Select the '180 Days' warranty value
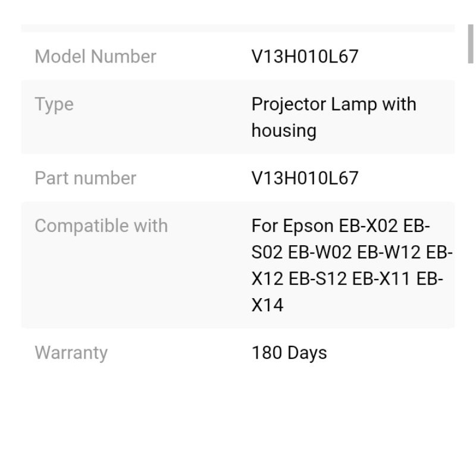 [x=289, y=352]
